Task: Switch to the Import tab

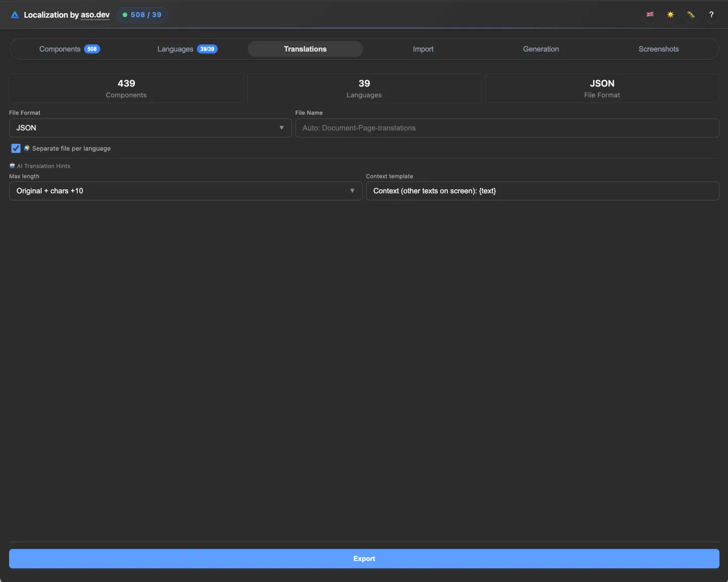Action: [x=423, y=49]
